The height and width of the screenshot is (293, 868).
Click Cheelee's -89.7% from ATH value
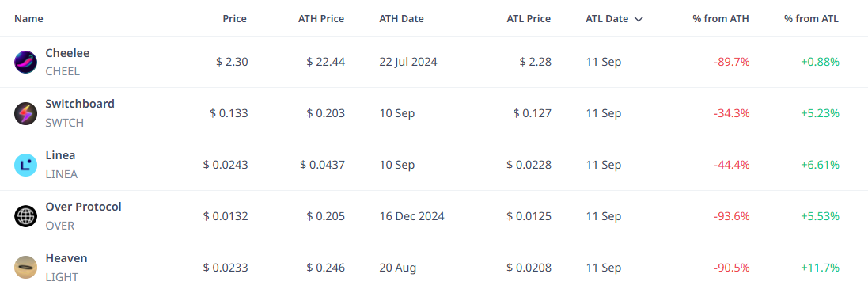[731, 62]
